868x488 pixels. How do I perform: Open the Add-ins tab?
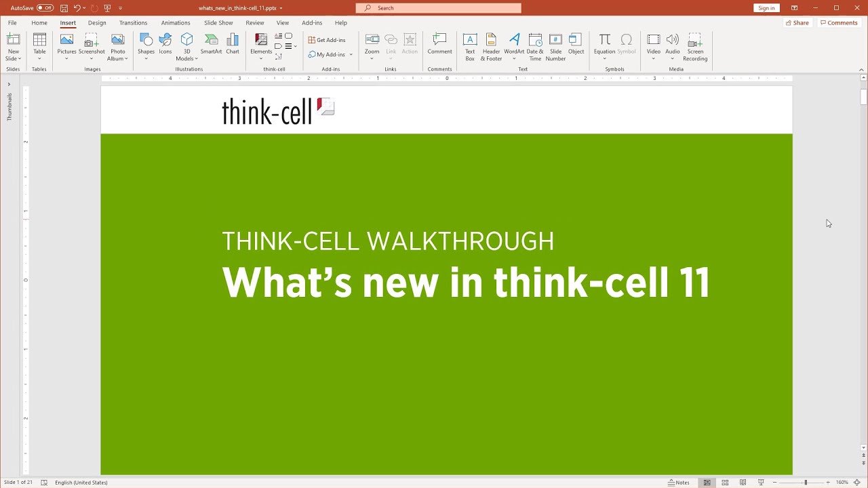pyautogui.click(x=312, y=23)
